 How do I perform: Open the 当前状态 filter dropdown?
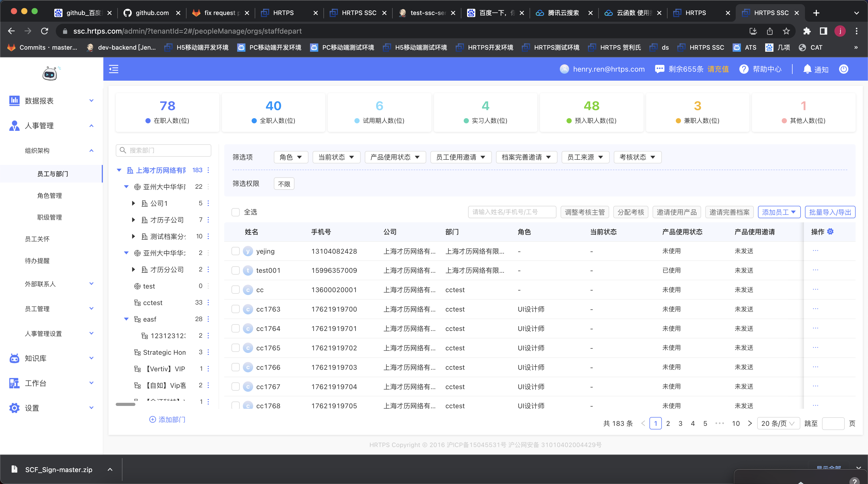click(336, 157)
